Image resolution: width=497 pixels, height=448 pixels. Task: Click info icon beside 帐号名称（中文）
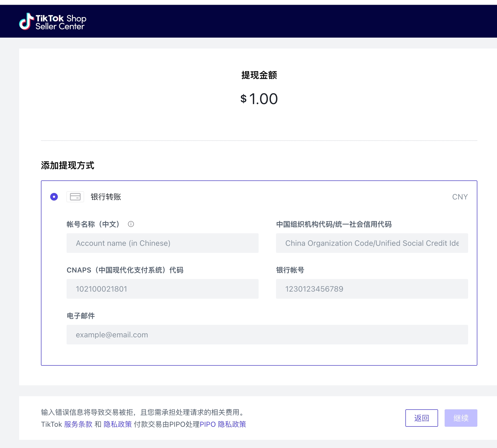[x=131, y=224]
